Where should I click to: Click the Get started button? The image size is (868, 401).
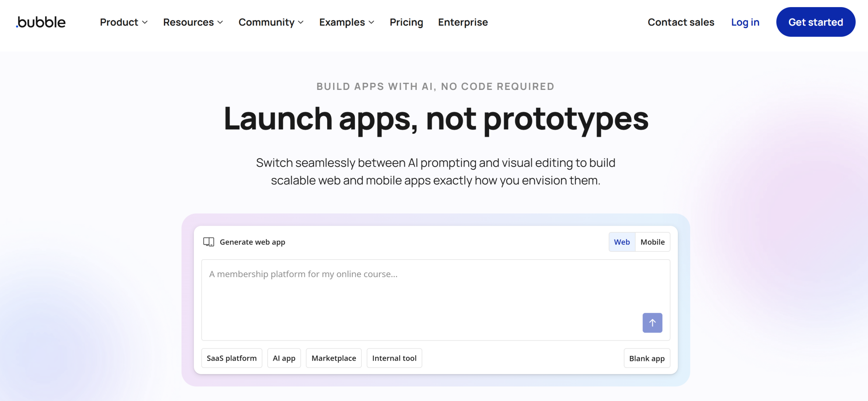(815, 22)
